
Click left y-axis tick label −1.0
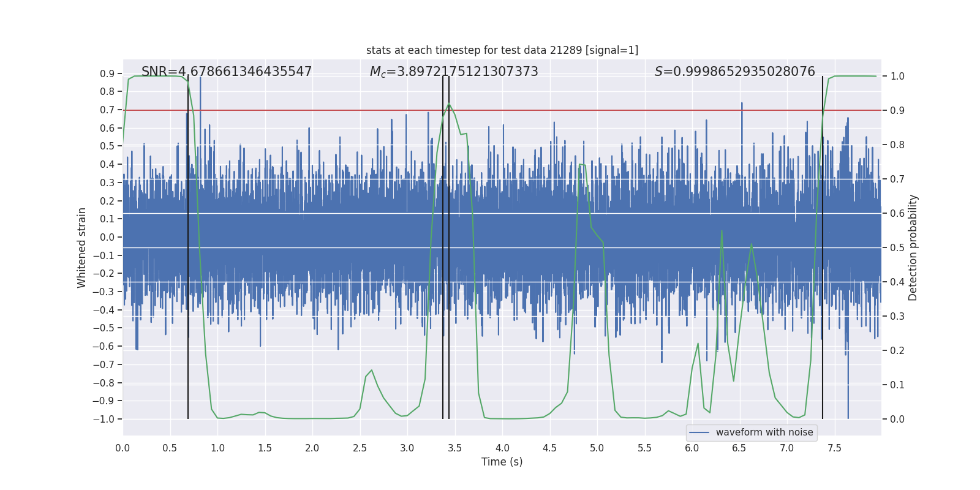coord(104,420)
